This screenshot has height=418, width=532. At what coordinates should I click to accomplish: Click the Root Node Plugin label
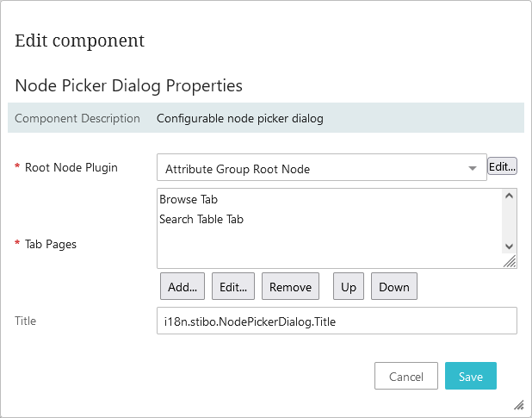(x=71, y=167)
